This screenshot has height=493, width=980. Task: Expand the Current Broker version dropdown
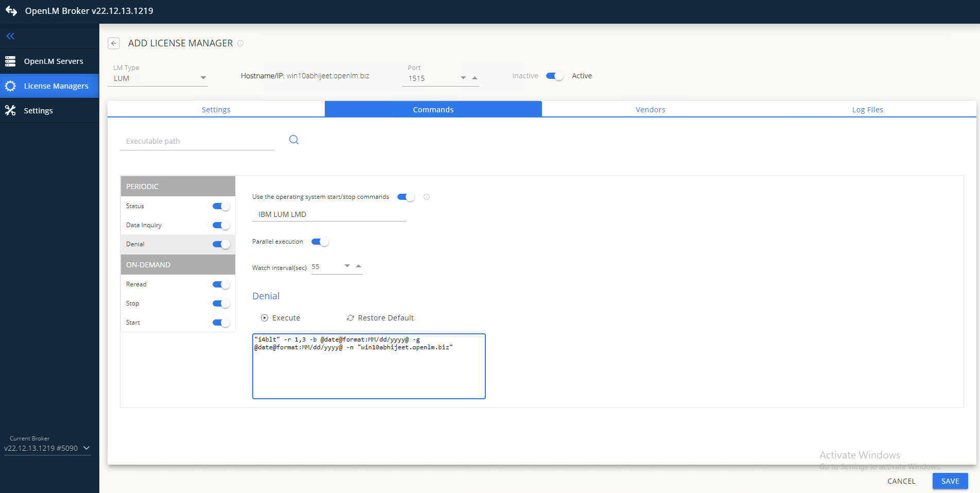pyautogui.click(x=86, y=448)
